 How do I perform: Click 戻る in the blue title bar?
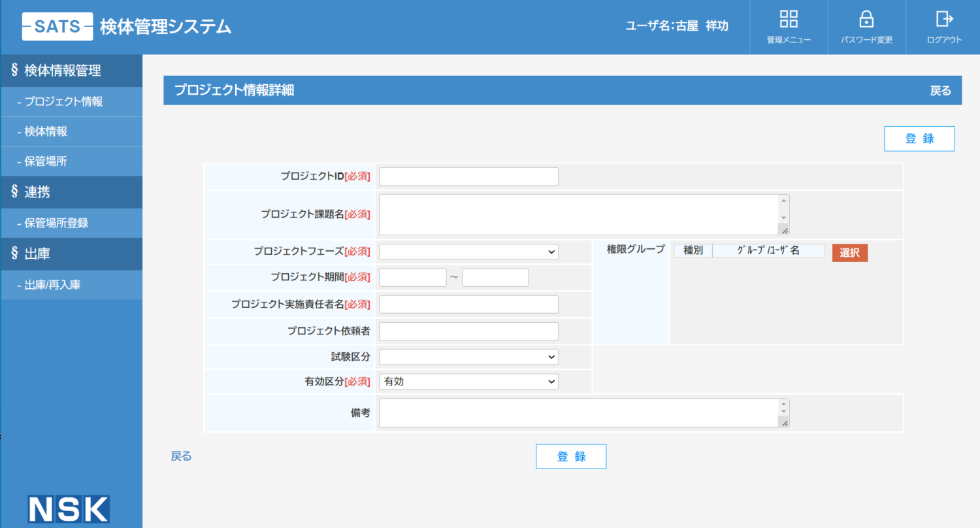(x=940, y=91)
